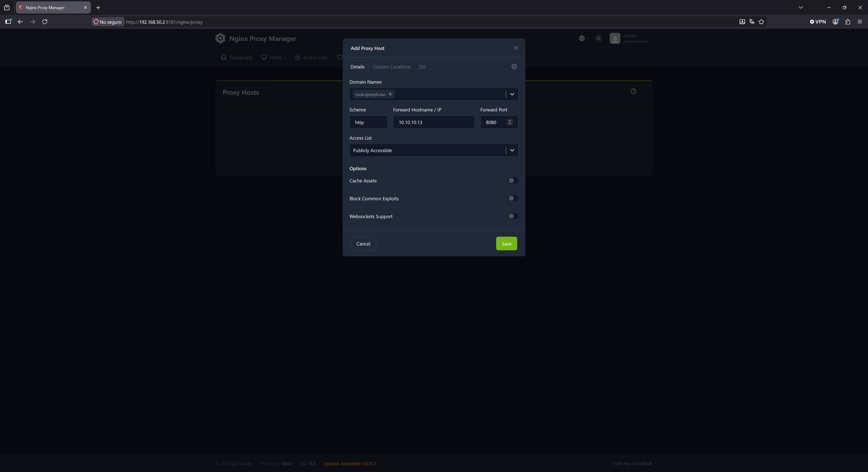
Task: Click the Add Proxy Host dialog title
Action: (367, 48)
